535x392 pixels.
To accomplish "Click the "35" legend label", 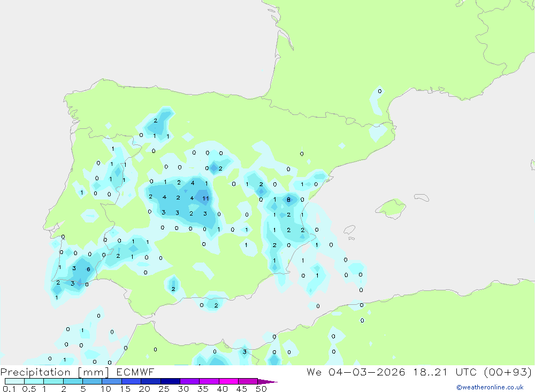I will tap(203, 389).
